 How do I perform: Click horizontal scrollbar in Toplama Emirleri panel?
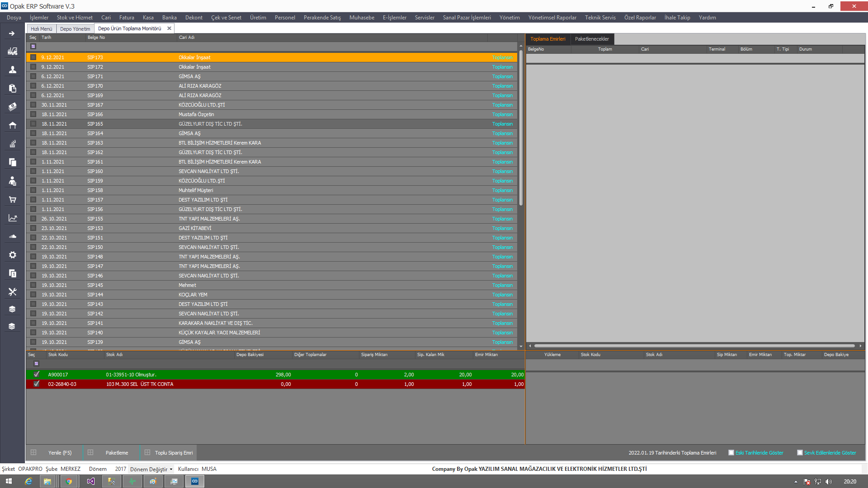pyautogui.click(x=694, y=346)
